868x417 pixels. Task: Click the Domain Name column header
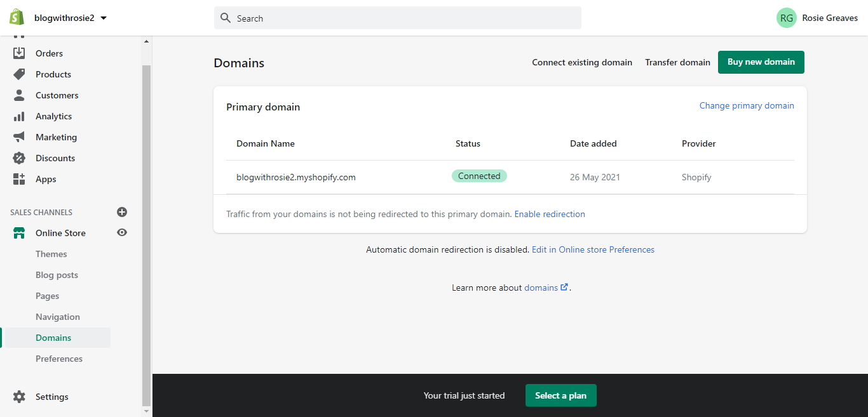266,143
